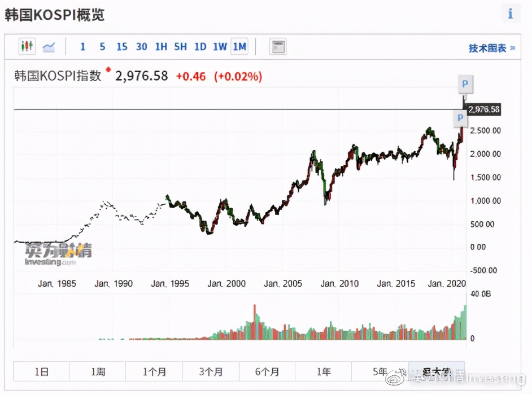Show the 6个月 time range
This screenshot has height=395, width=532.
[267, 372]
